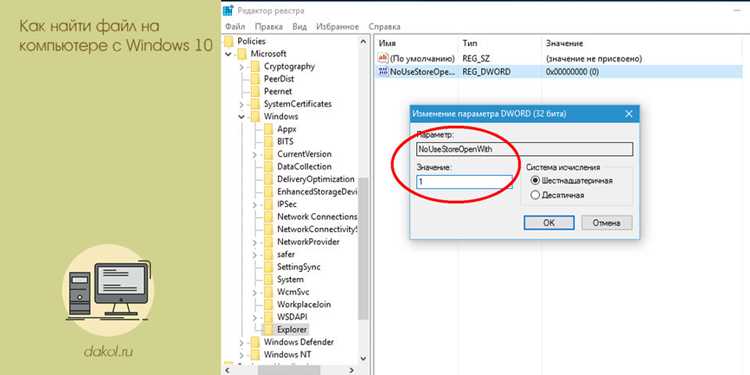
Task: Close the DWORD edit dialog
Action: tap(629, 114)
